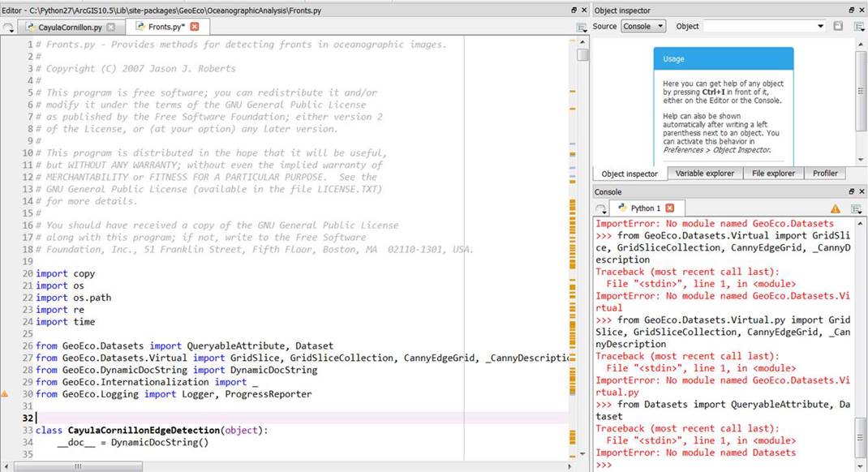
Task: Click the Python file icon on CayulaCornillon.py tab
Action: [31, 27]
